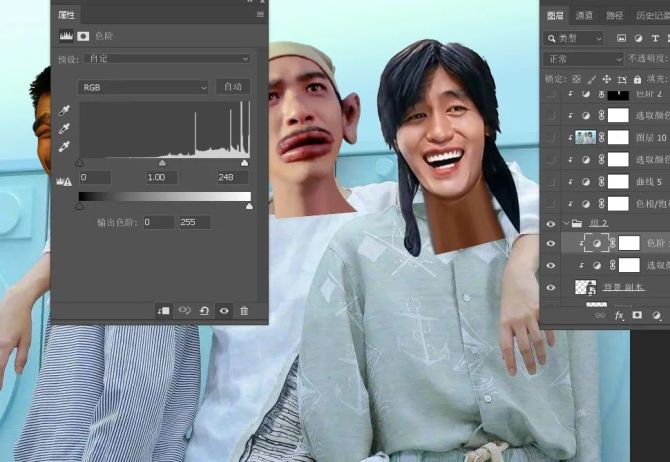Select the black point eyedropper in Levels

(65, 110)
